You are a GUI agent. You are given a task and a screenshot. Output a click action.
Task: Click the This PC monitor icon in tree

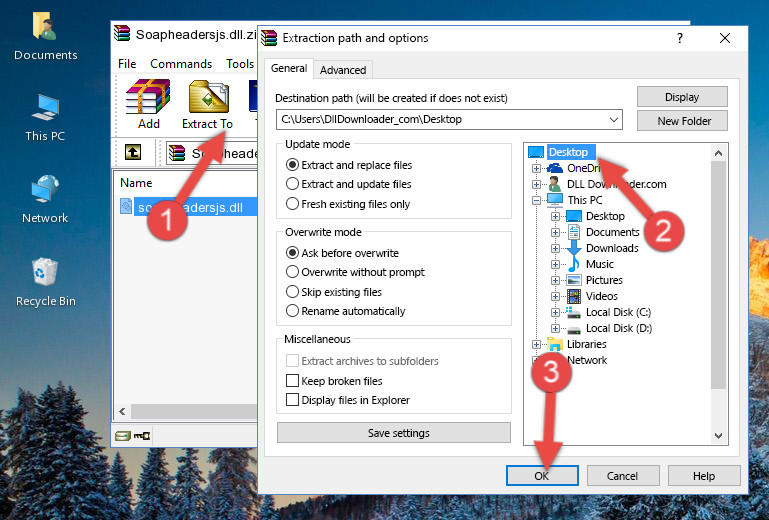555,200
